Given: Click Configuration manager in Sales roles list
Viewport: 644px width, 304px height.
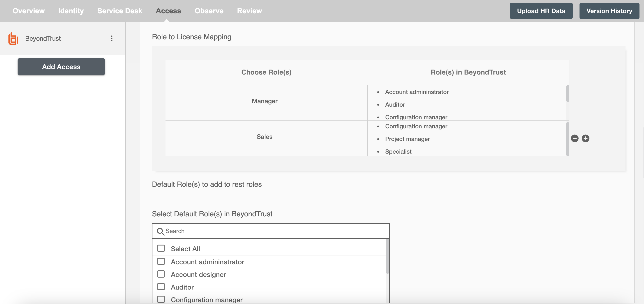Looking at the screenshot, I should pos(416,126).
